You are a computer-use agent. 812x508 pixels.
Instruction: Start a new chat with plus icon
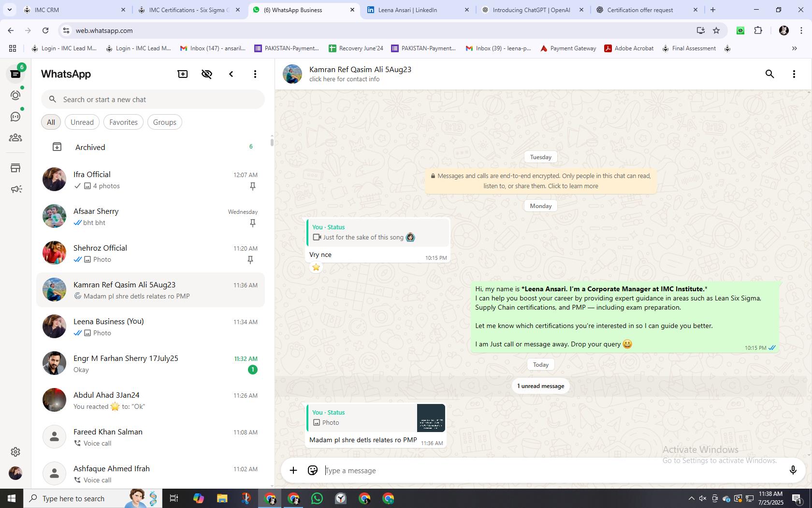tap(183, 74)
